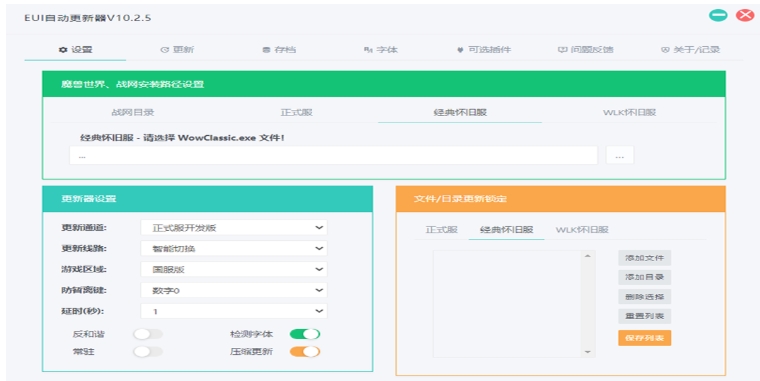Select the 战网目录 path tab

(x=133, y=112)
